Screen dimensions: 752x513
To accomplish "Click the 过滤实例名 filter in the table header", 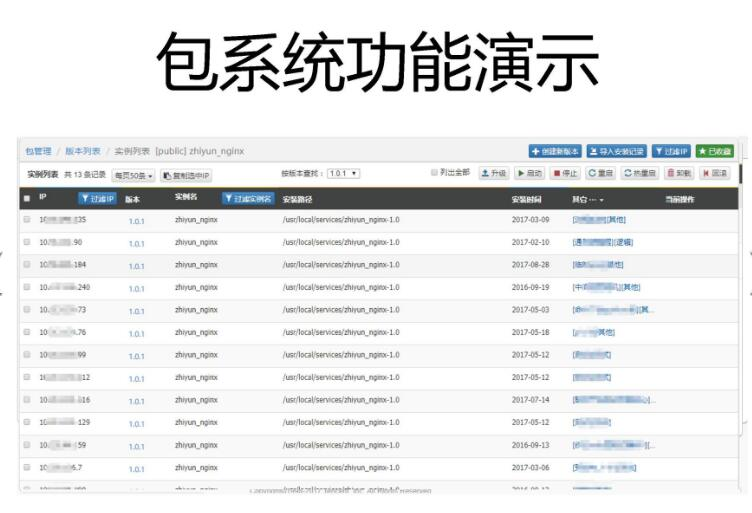I will (248, 198).
